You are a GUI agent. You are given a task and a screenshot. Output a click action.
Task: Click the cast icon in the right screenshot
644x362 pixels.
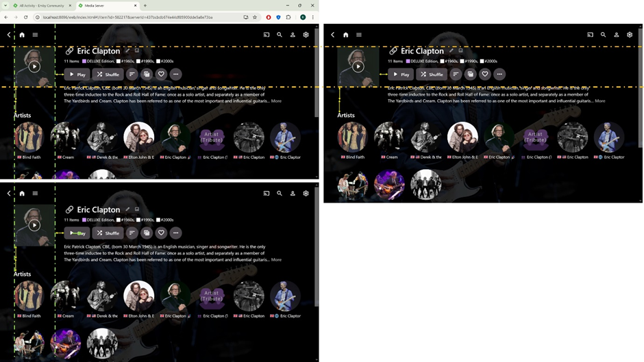pos(590,35)
